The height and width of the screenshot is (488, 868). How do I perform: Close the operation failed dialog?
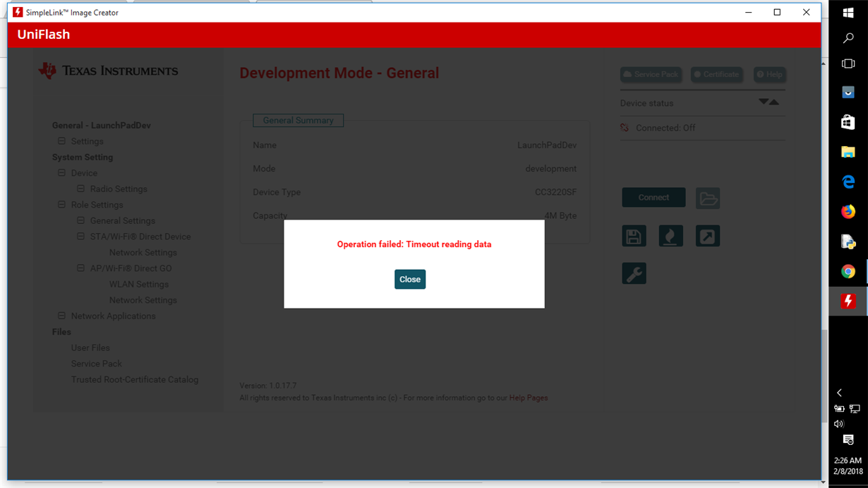coord(409,279)
